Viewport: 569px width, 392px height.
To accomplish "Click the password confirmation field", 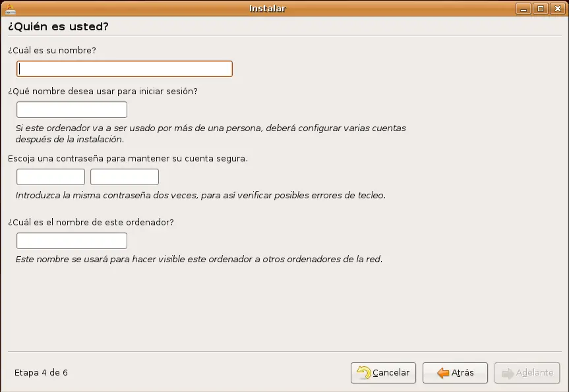I will click(x=125, y=177).
